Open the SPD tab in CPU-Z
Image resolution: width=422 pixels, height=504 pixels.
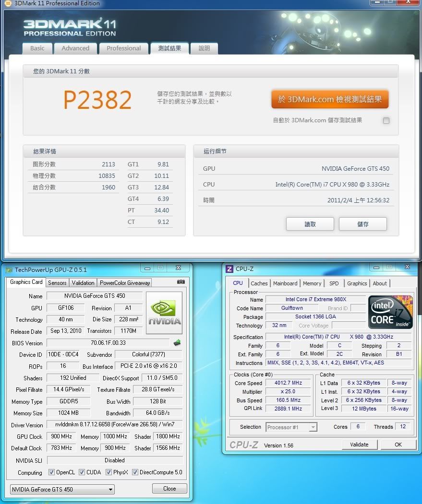pyautogui.click(x=334, y=283)
